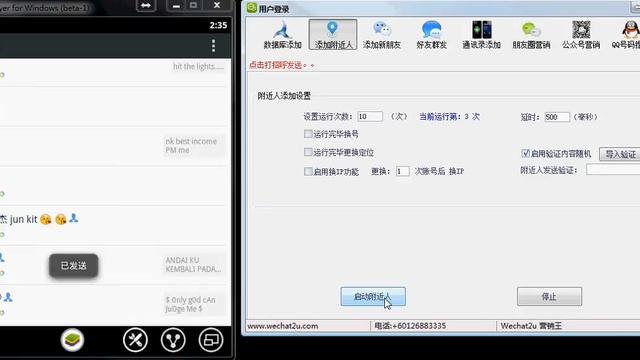Image resolution: width=640 pixels, height=360 pixels.
Task: Click the 更换 account count input field
Action: (402, 171)
